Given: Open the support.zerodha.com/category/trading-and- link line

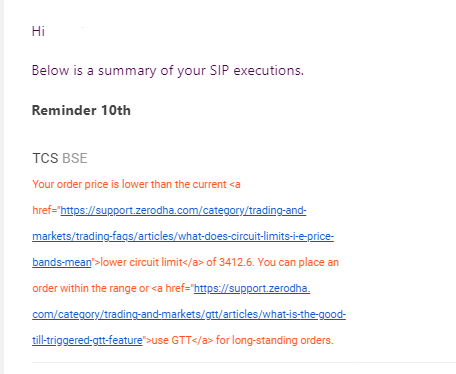Looking at the screenshot, I should click(x=183, y=211).
